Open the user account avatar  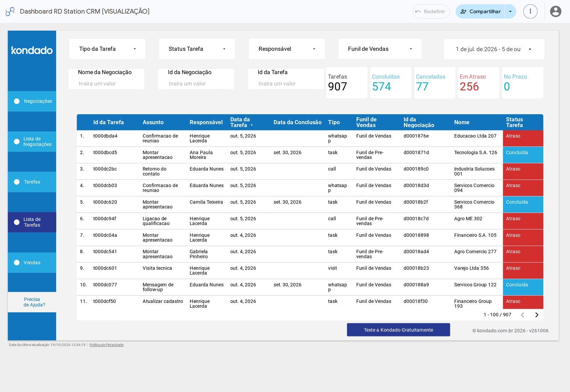point(555,11)
